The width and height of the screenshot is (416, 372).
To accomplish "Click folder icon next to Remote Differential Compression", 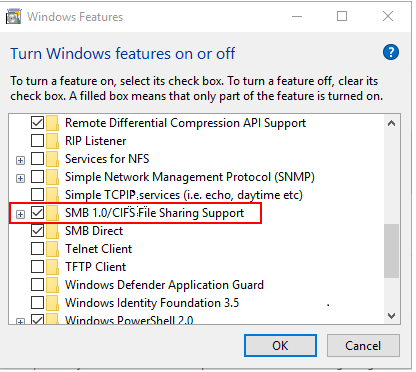I will pyautogui.click(x=52, y=123).
